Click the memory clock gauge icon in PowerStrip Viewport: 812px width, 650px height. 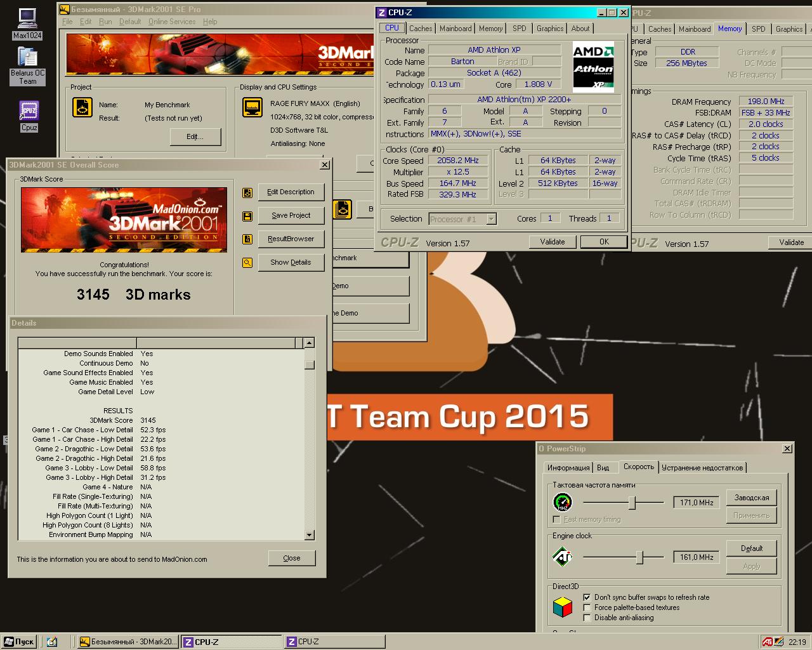[563, 503]
